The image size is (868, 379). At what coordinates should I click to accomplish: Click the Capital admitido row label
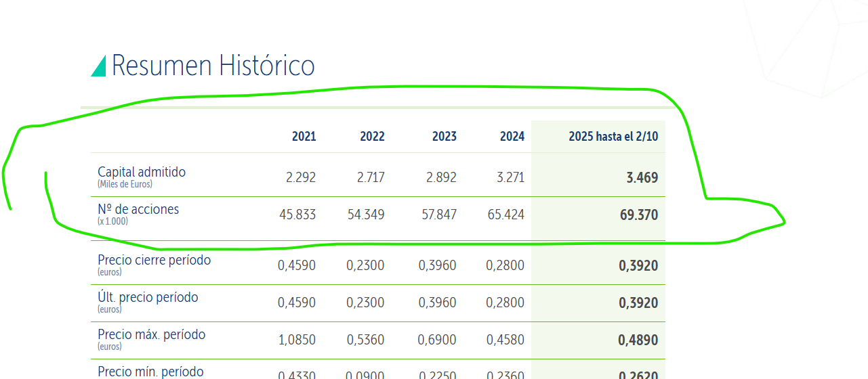(142, 173)
